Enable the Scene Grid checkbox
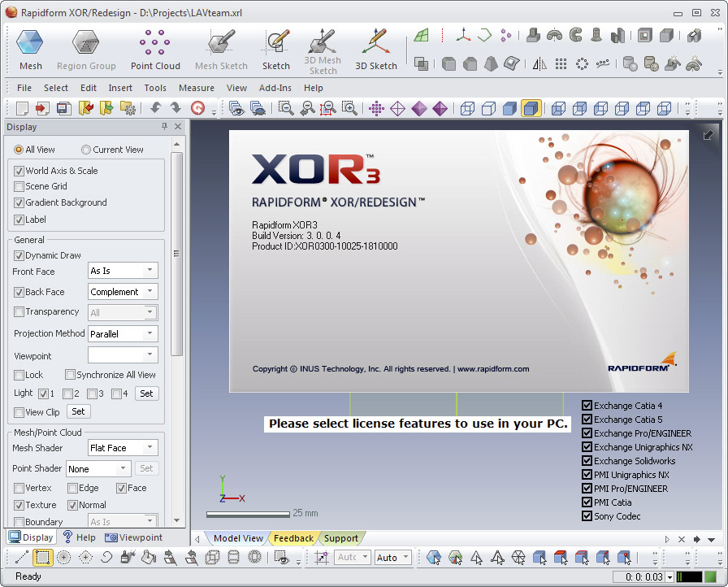 [x=19, y=187]
